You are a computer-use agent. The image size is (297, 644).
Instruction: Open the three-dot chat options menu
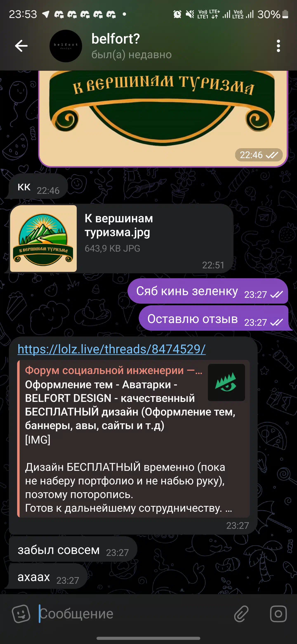(278, 46)
